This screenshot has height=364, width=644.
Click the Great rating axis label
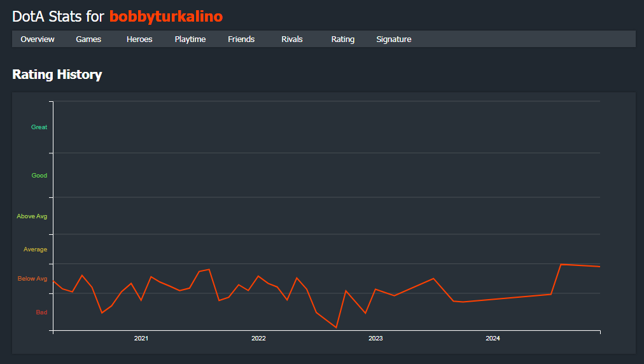point(39,127)
